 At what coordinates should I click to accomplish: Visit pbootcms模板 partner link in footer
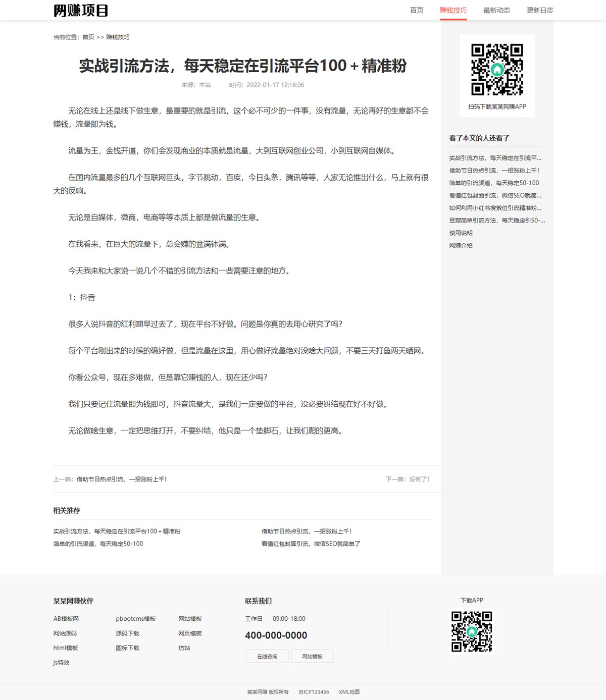[135, 619]
